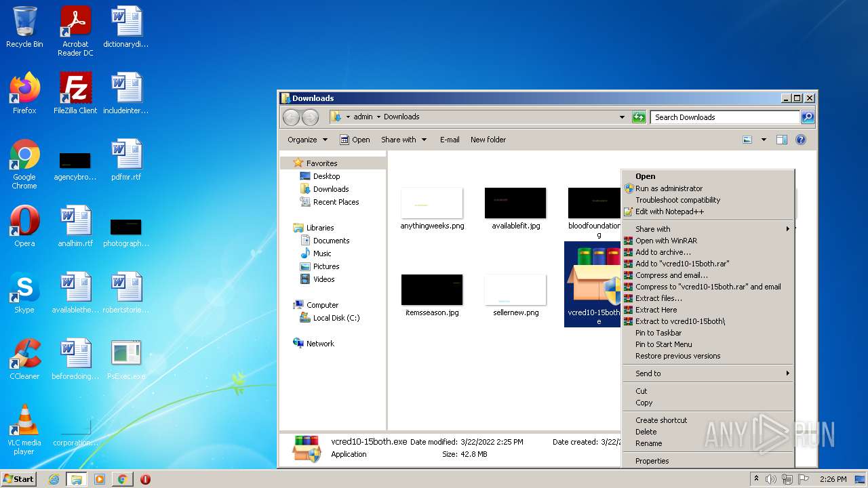The width and height of the screenshot is (868, 488).
Task: Choose Create shortcut
Action: (708, 420)
